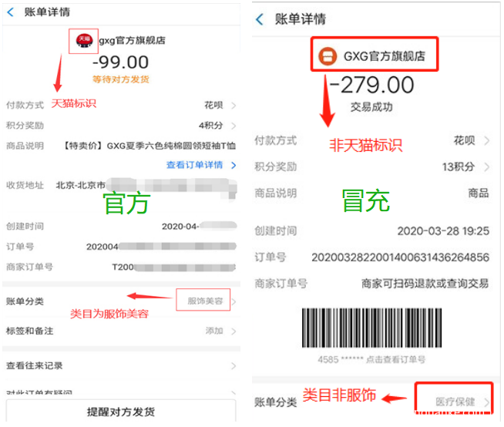Tap 提醒对方发货 button
Image resolution: width=504 pixels, height=427 pixels.
click(x=121, y=412)
